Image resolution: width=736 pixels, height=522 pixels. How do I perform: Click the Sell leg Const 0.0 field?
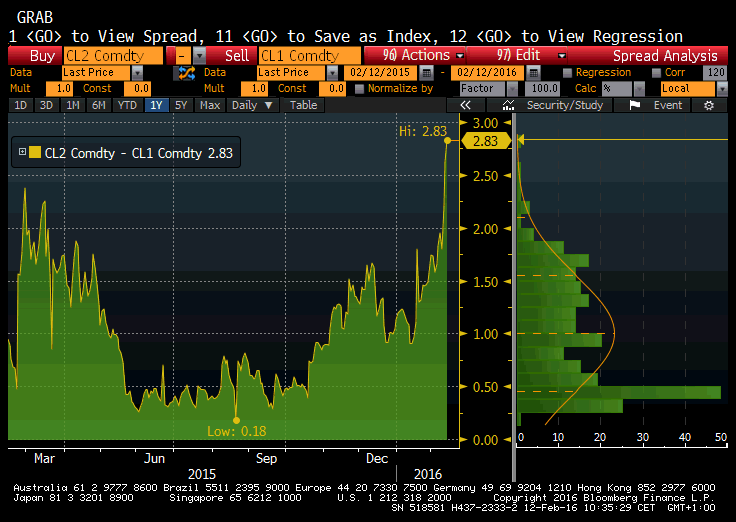point(332,89)
